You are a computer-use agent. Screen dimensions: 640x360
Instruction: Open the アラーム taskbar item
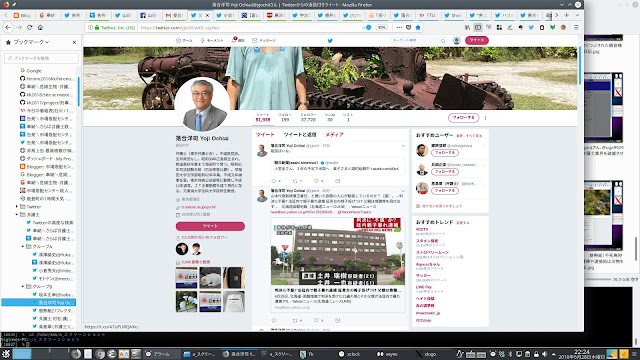162,354
